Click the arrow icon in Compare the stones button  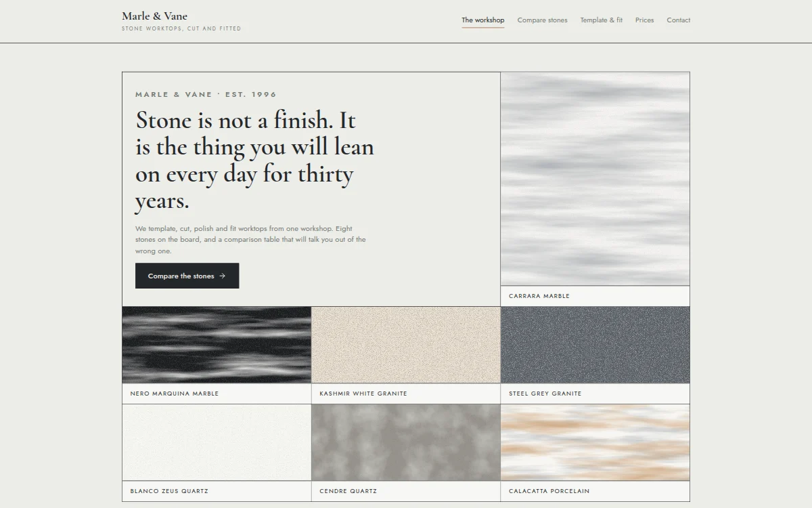coord(223,276)
